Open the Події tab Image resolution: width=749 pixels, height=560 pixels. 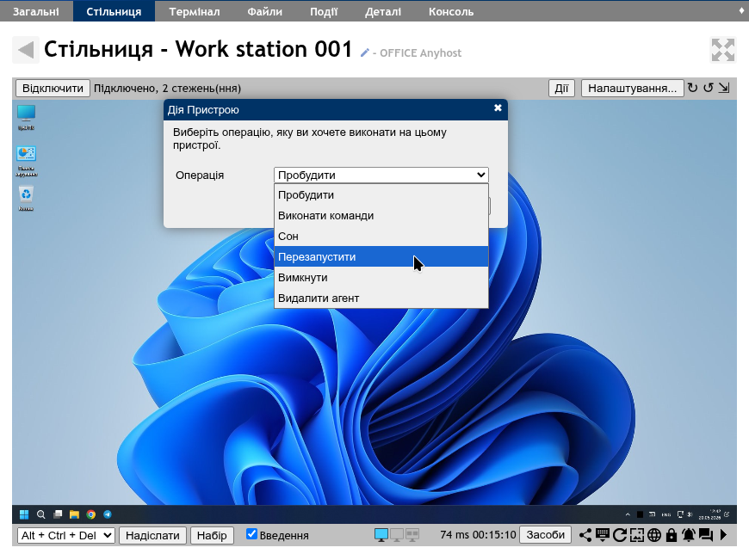point(324,11)
